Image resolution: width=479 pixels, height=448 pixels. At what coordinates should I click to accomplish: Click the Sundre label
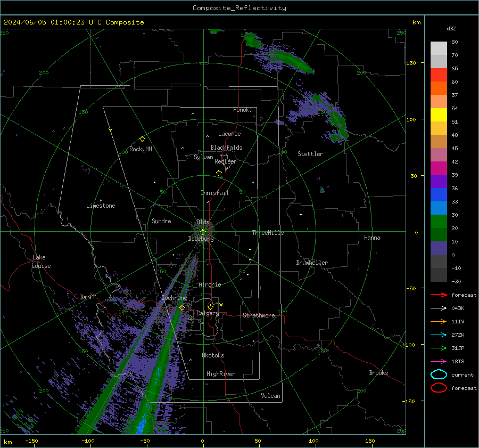click(161, 221)
